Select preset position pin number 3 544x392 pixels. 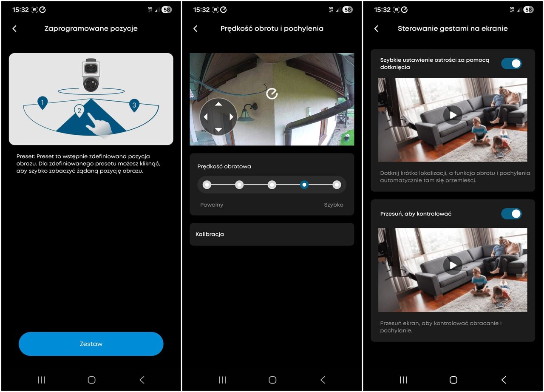[134, 105]
